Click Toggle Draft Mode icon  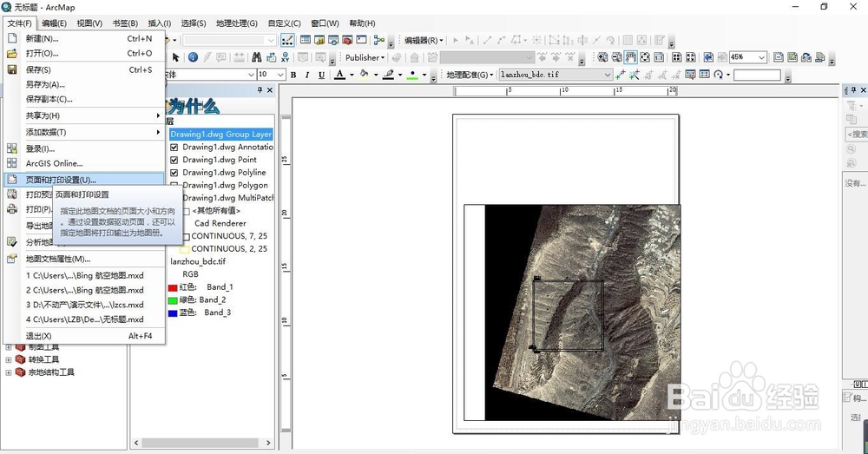pyautogui.click(x=779, y=57)
